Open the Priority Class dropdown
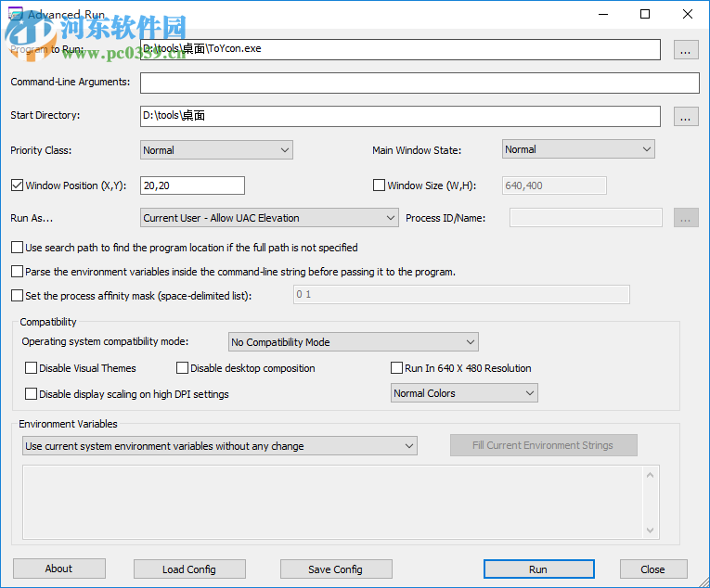This screenshot has height=588, width=710. pos(216,150)
